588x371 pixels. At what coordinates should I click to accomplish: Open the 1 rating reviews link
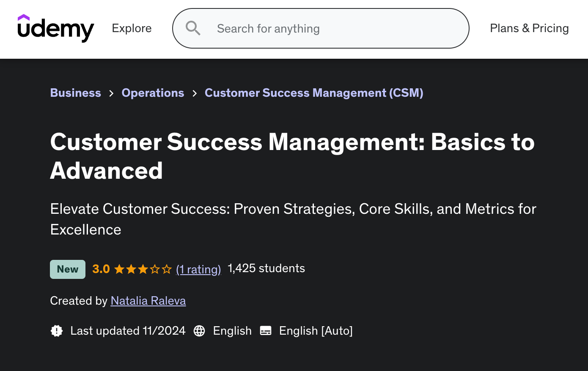coord(198,269)
